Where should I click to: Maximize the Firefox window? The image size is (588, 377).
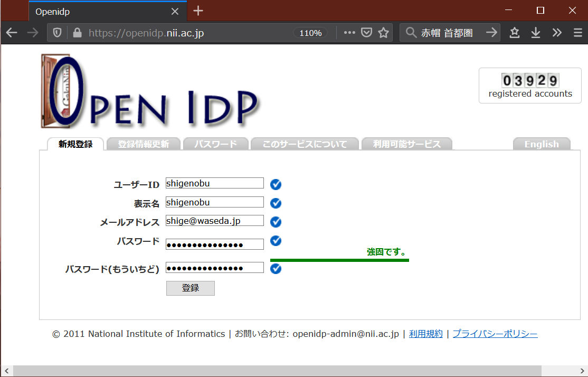pos(540,10)
